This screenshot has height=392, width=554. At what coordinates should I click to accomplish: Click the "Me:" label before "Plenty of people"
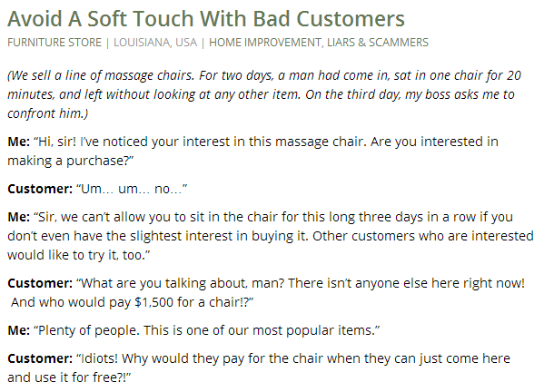[x=18, y=328]
